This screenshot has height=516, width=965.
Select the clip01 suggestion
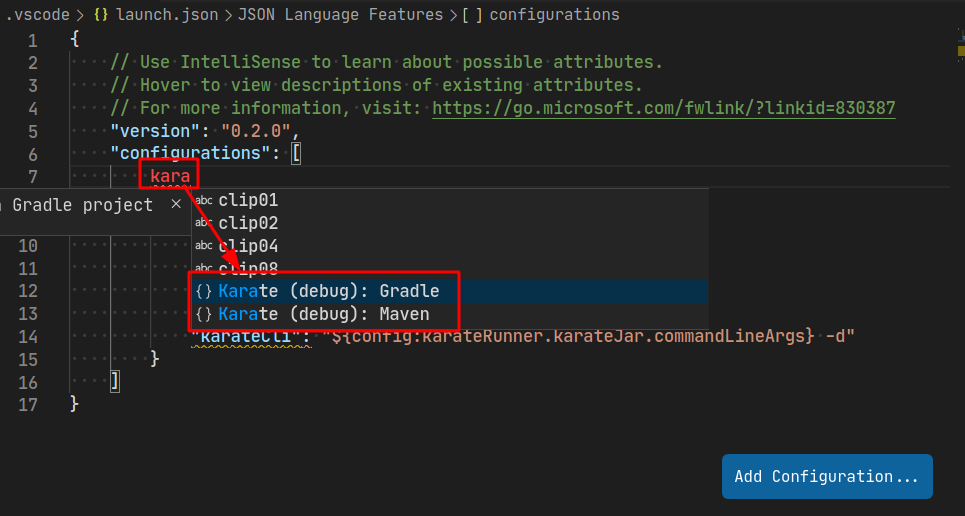(248, 200)
